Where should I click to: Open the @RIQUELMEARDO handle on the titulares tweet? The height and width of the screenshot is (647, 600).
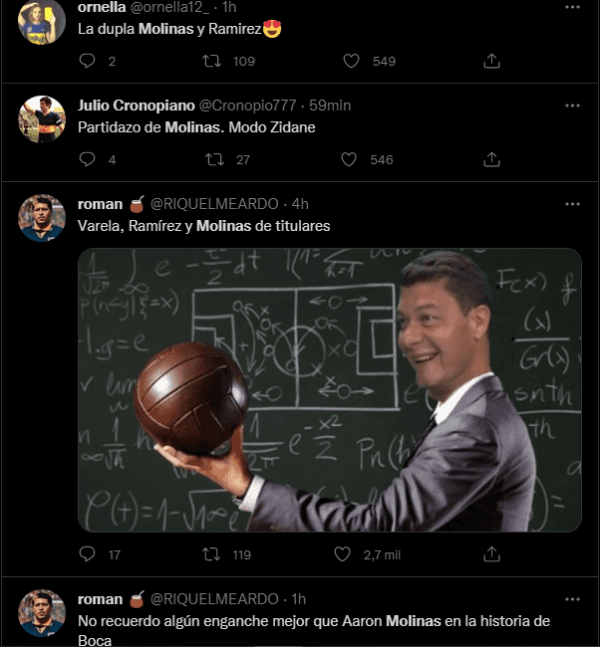tap(214, 203)
